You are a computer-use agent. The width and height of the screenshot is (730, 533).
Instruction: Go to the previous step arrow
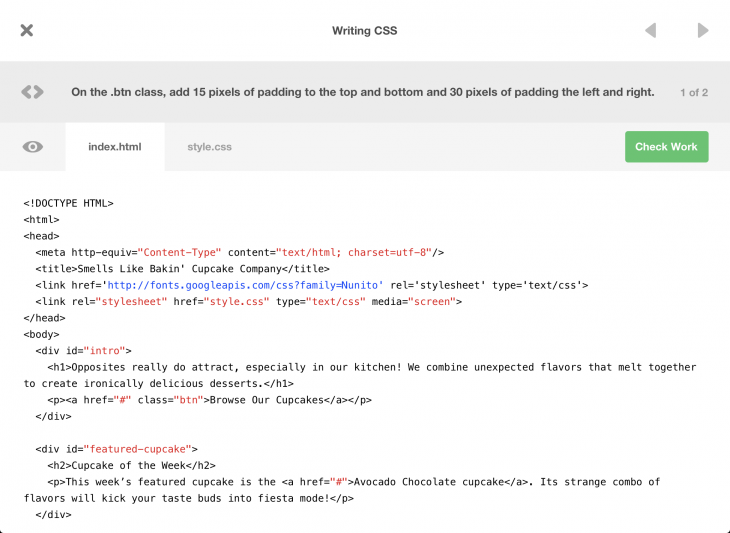coord(650,31)
